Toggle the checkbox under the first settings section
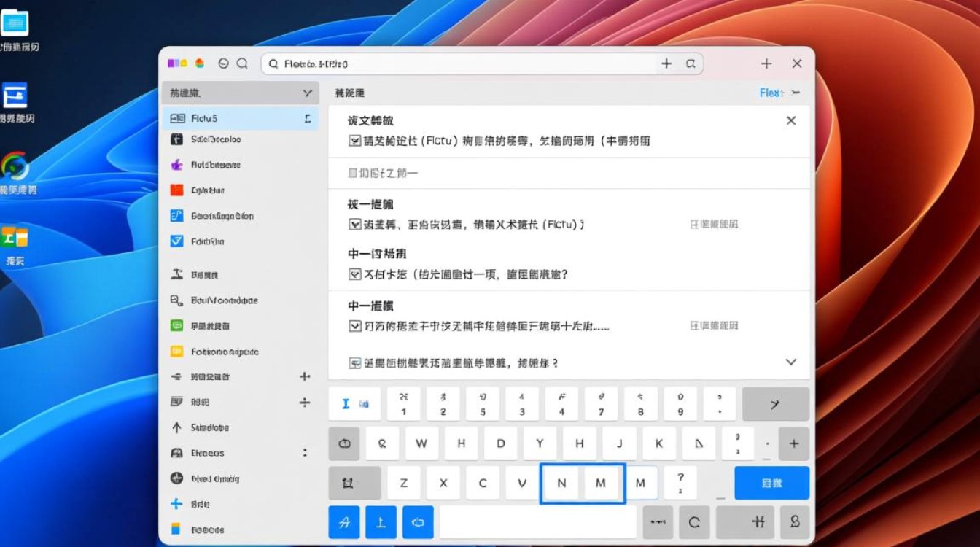 coord(354,140)
